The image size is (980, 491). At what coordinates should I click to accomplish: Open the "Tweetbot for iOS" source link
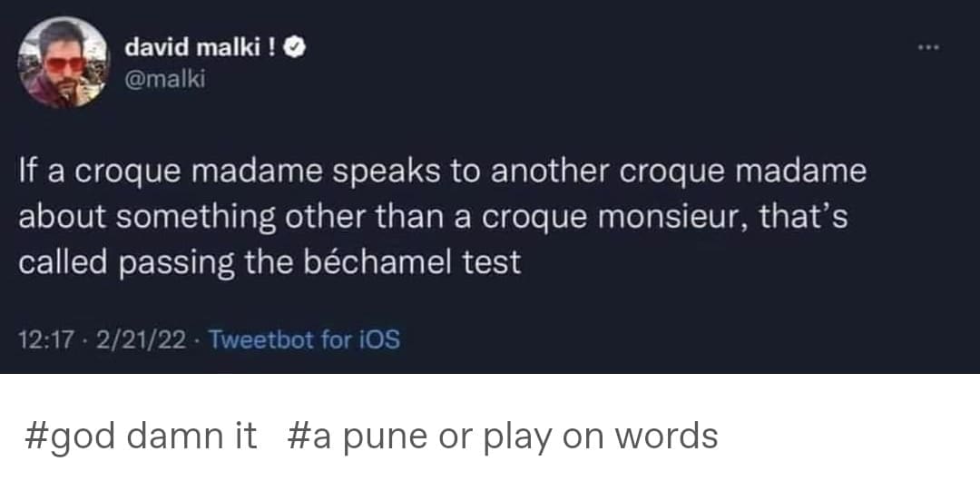click(x=304, y=340)
